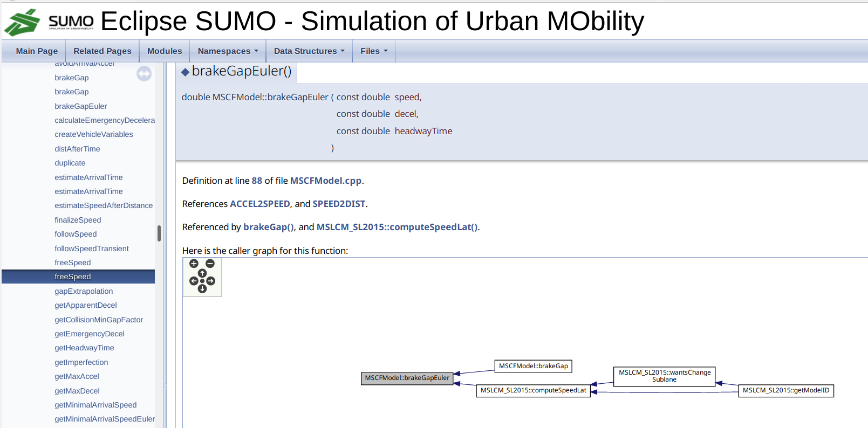This screenshot has width=868, height=428.
Task: Open the Files dropdown menu
Action: pos(373,51)
